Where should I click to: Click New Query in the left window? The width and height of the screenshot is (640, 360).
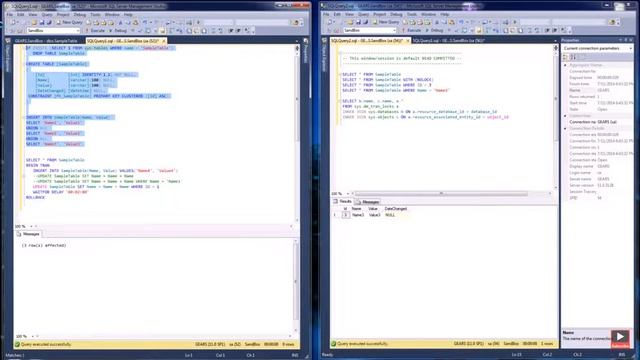point(70,22)
